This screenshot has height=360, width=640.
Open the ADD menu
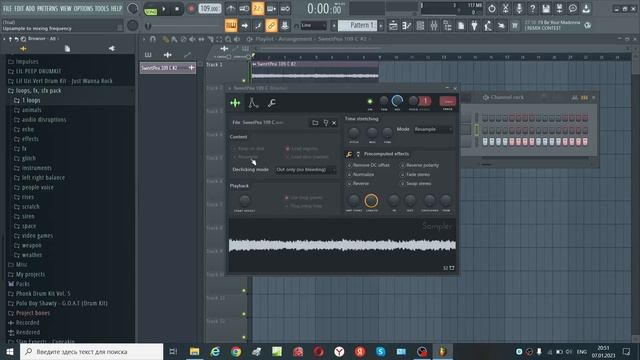(x=30, y=8)
